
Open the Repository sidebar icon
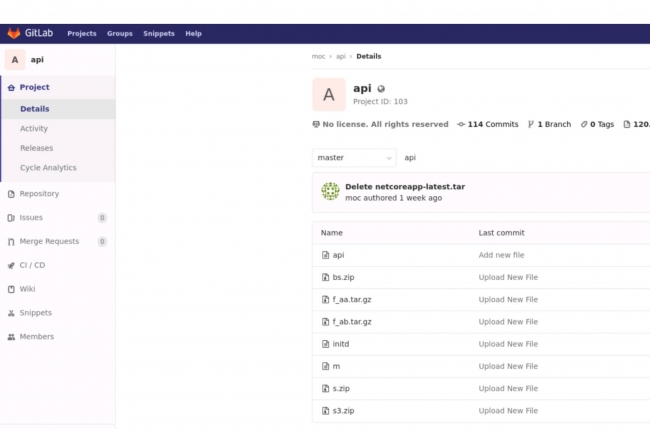click(x=11, y=194)
